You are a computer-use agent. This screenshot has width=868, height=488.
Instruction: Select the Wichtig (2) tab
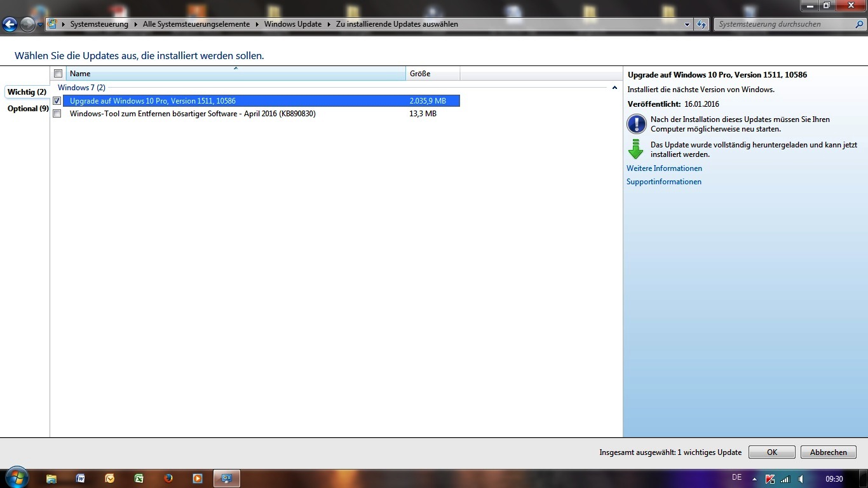pos(27,92)
